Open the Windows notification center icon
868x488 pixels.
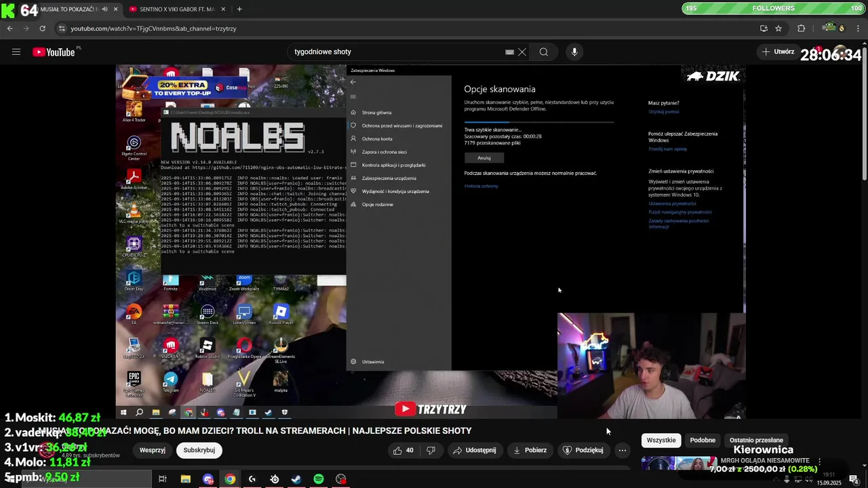[x=854, y=480]
